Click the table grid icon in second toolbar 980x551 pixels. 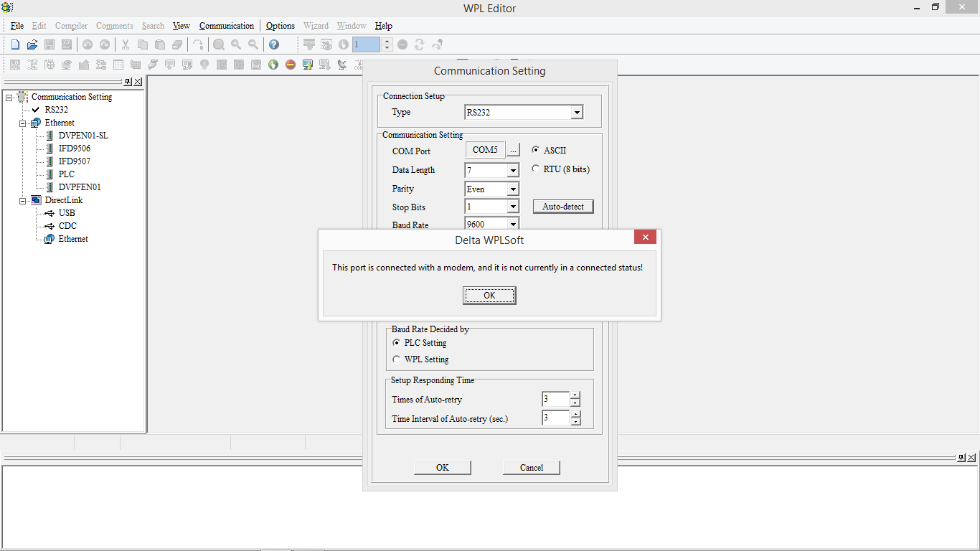pos(118,65)
